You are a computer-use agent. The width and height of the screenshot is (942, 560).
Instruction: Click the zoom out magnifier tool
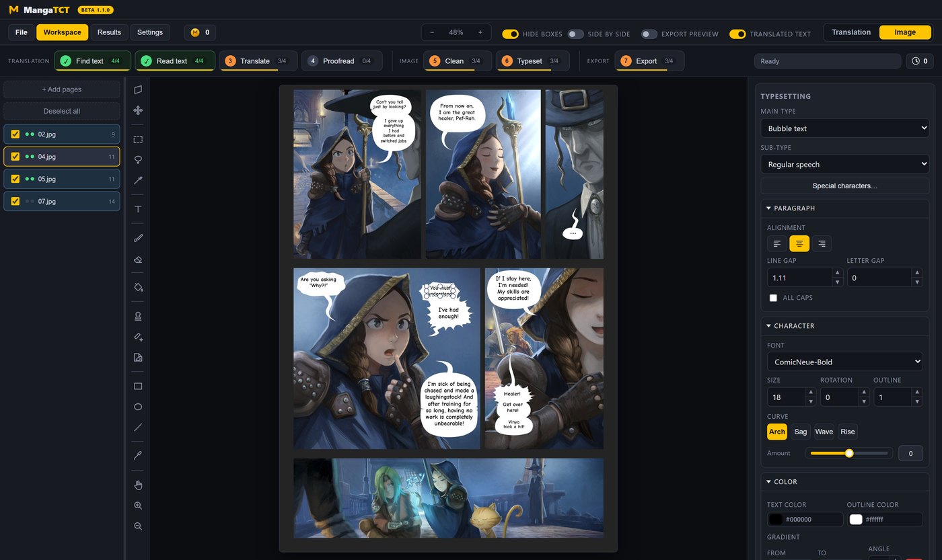138,526
